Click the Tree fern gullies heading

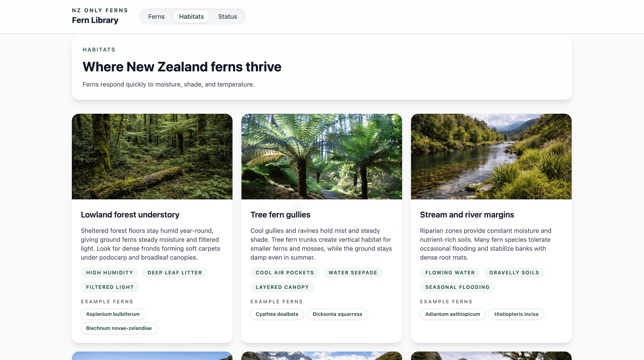pyautogui.click(x=280, y=215)
